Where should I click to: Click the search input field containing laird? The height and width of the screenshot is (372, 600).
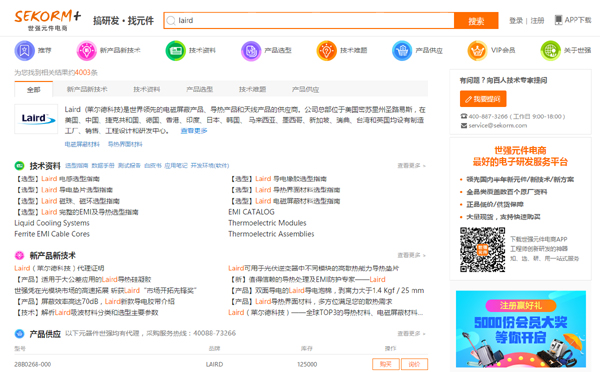tap(309, 20)
